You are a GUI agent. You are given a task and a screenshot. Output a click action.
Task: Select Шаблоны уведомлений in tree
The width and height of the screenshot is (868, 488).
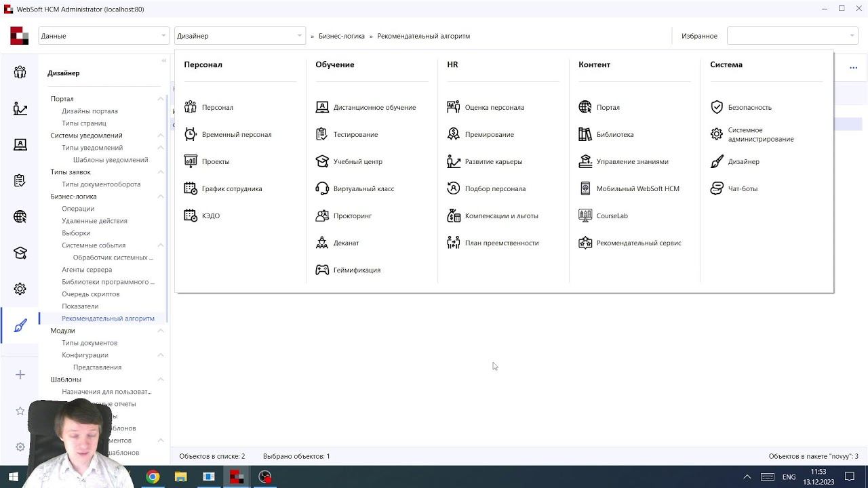pyautogui.click(x=111, y=160)
